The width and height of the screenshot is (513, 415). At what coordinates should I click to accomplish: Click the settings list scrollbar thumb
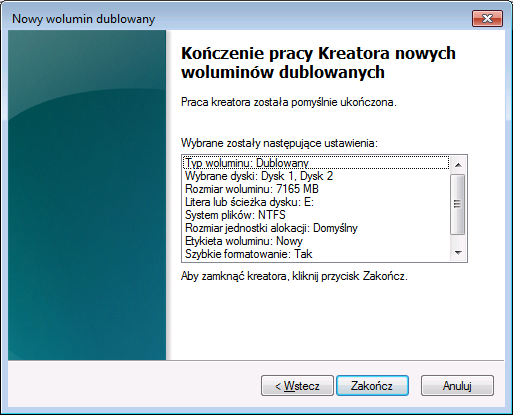click(458, 204)
